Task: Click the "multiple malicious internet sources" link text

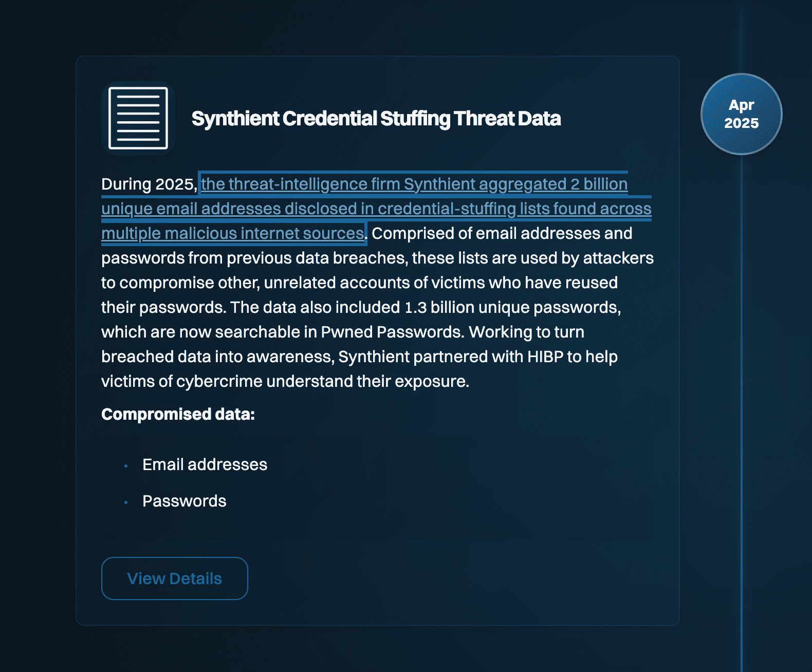Action: 232,234
